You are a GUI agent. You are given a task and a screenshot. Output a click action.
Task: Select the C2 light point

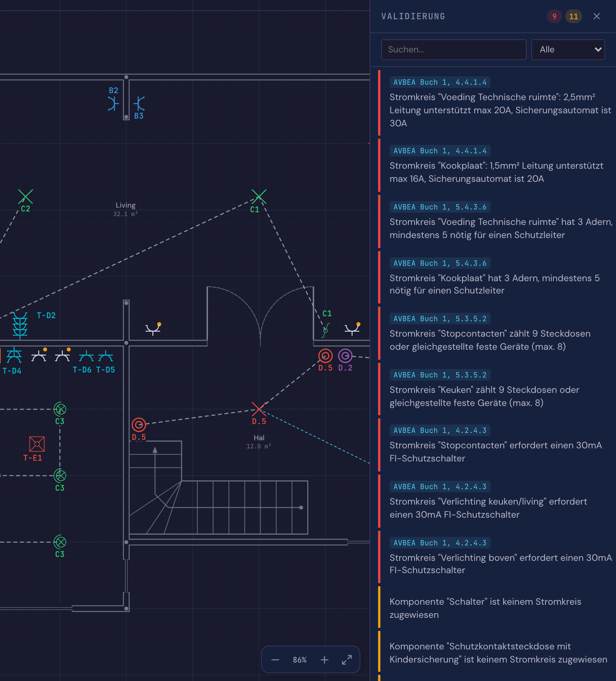pyautogui.click(x=25, y=196)
